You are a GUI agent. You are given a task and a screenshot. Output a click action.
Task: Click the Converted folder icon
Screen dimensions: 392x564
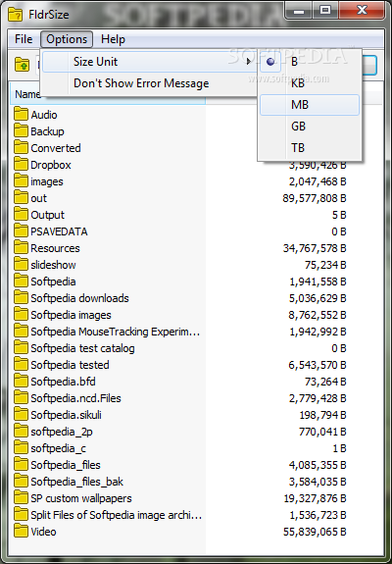(x=21, y=148)
